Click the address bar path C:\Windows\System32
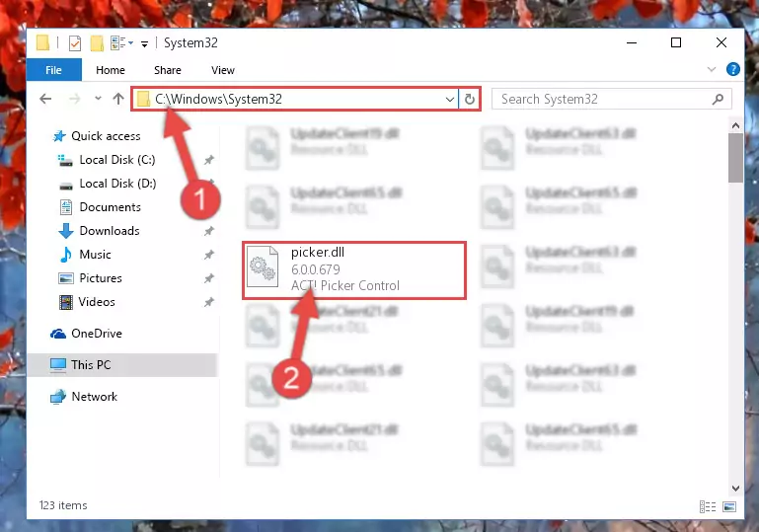This screenshot has width=759, height=532. pos(218,99)
